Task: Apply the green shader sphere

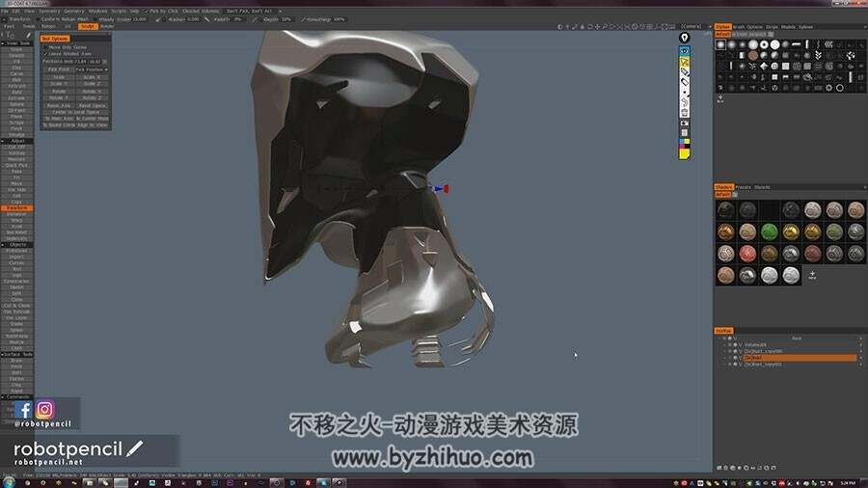Action: pyautogui.click(x=769, y=231)
